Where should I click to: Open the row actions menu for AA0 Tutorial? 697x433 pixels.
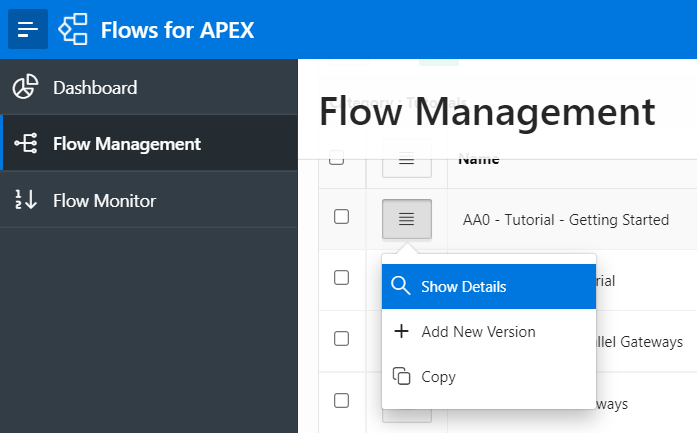coord(406,219)
